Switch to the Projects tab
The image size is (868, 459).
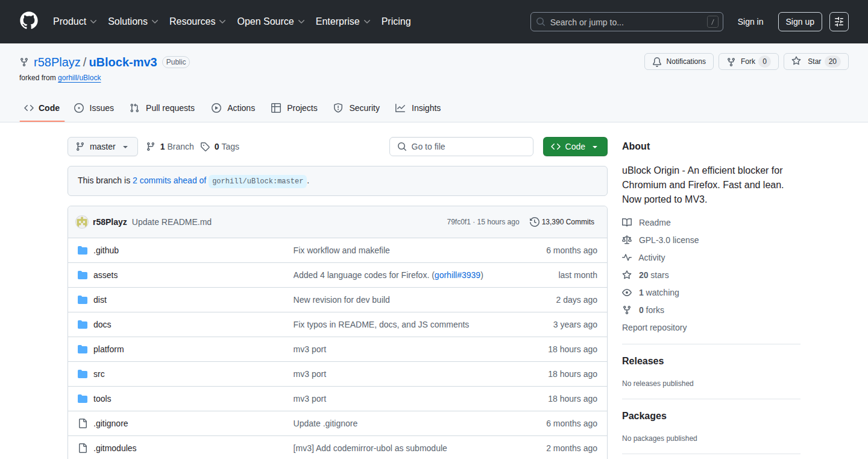click(294, 108)
